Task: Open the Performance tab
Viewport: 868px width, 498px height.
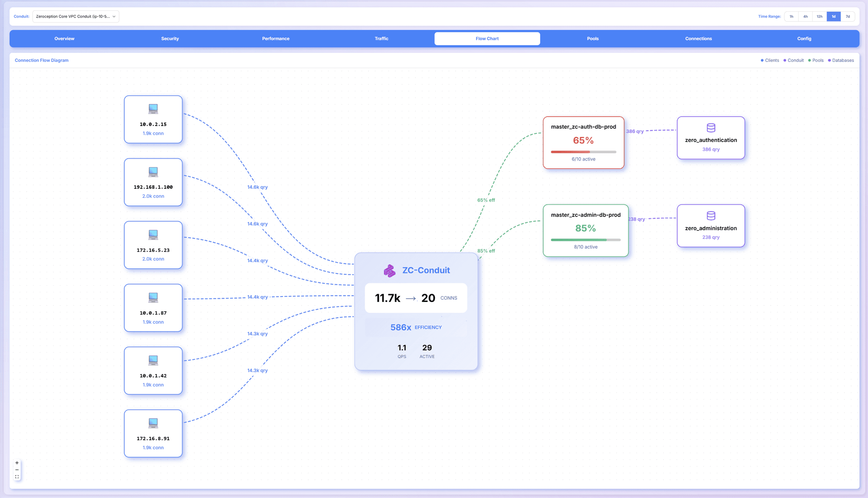Action: 276,38
